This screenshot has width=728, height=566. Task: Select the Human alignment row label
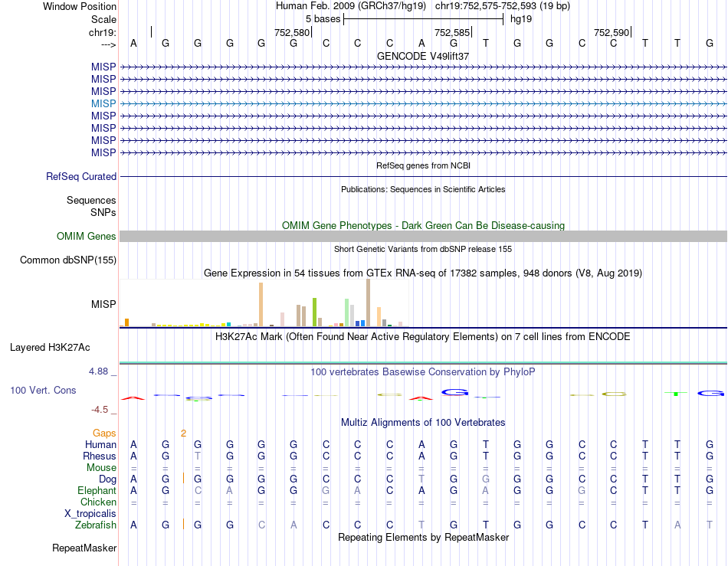[100, 444]
